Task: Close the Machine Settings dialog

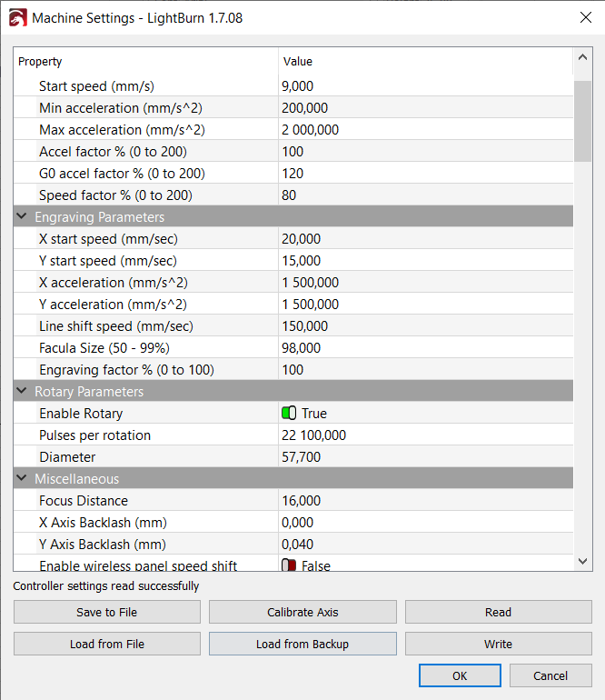Action: (x=585, y=17)
